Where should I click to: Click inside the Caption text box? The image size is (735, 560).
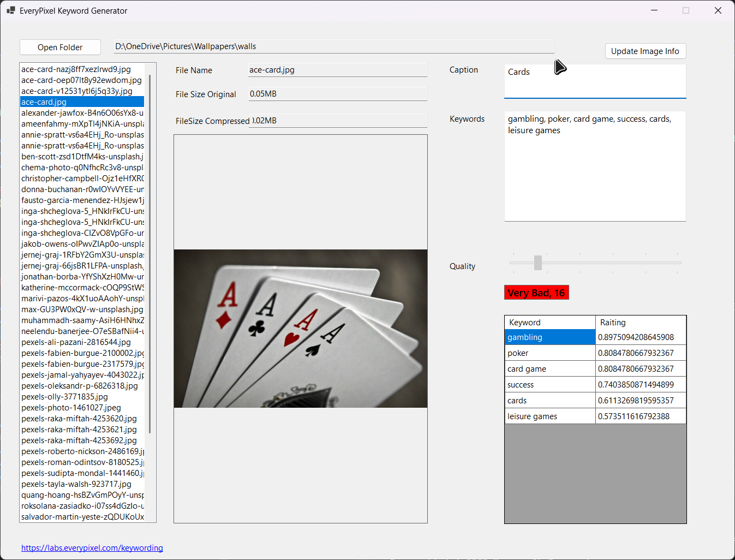595,81
